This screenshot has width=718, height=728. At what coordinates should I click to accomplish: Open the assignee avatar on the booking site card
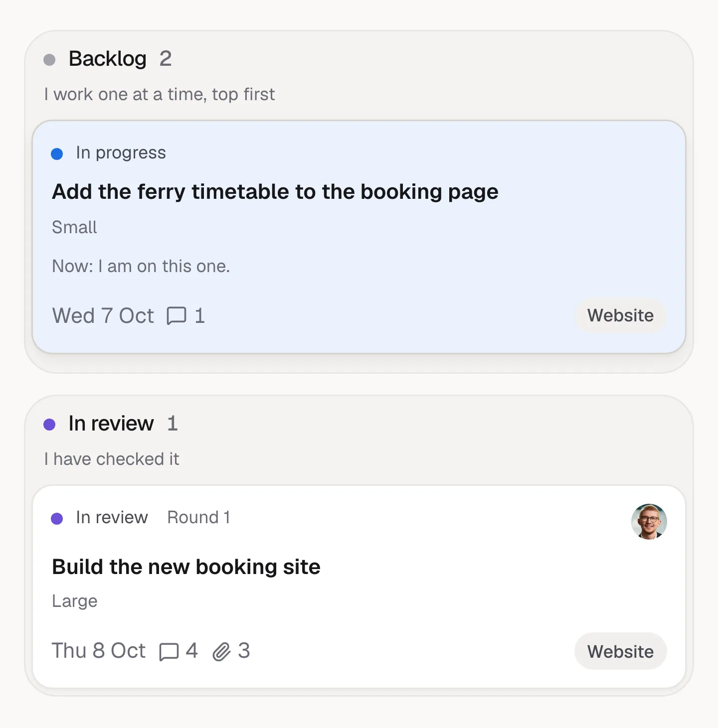[649, 522]
